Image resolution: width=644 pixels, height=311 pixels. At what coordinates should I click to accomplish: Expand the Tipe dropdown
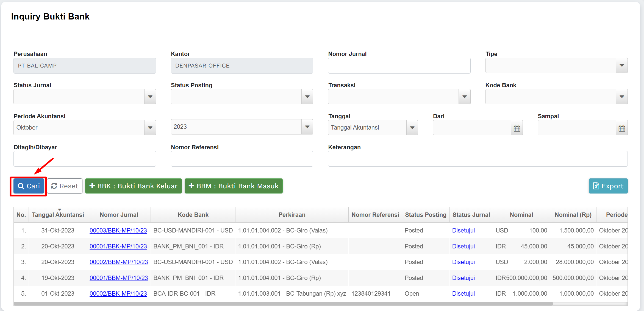click(622, 65)
